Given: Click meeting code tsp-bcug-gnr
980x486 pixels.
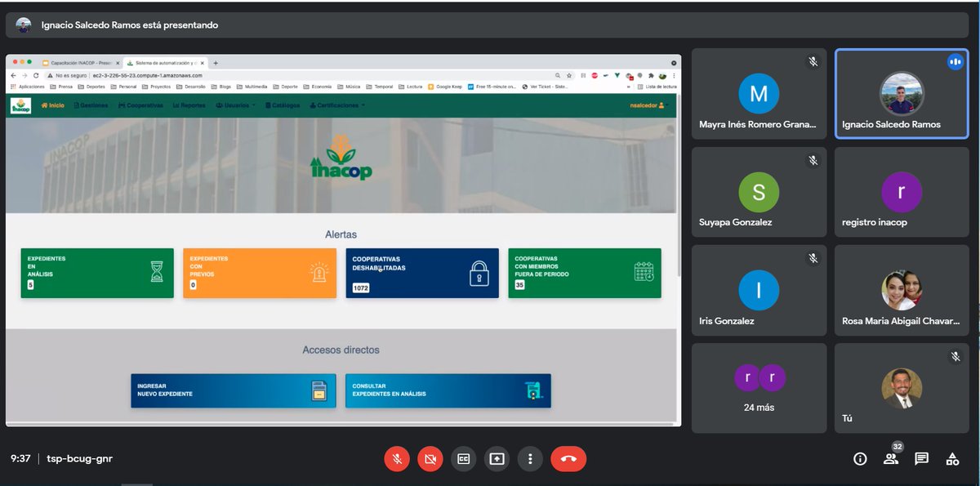Looking at the screenshot, I should (80, 459).
